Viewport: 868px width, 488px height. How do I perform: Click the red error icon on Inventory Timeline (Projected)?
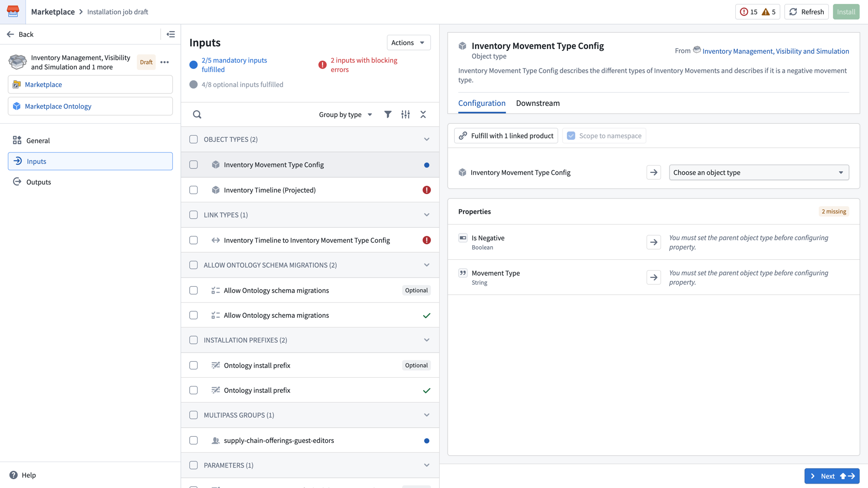pyautogui.click(x=427, y=190)
